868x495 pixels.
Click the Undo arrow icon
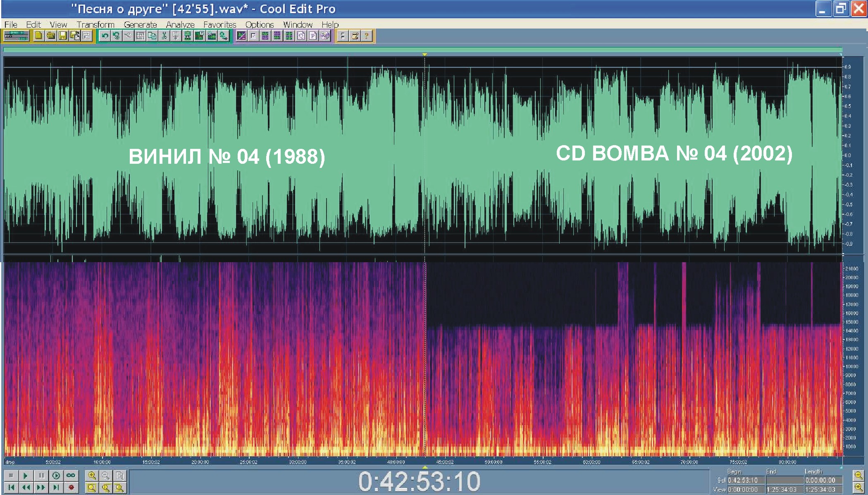coord(105,36)
